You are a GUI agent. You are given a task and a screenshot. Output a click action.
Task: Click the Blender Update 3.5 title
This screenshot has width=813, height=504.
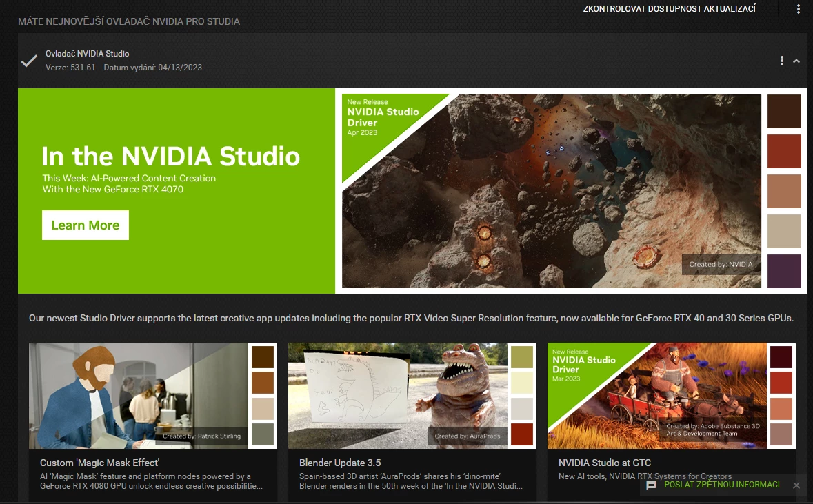point(340,463)
